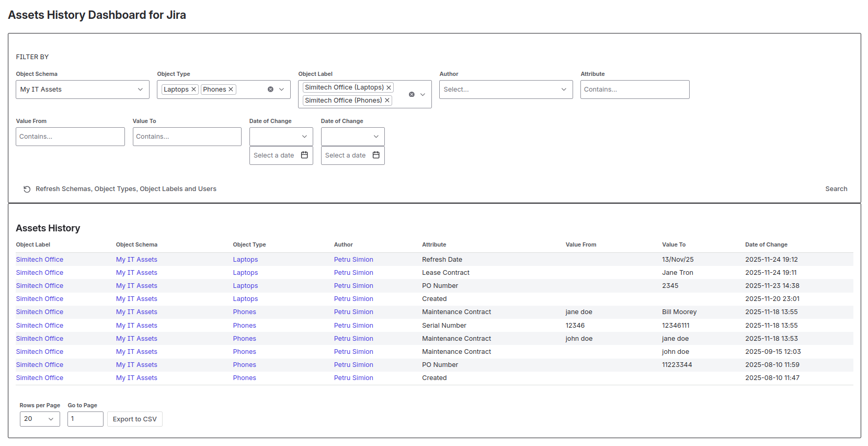Open the Rows per Page dropdown

pyautogui.click(x=40, y=419)
